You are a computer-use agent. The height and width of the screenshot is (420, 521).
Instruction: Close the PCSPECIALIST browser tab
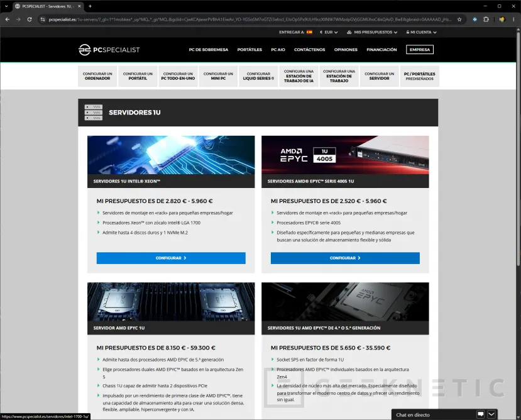(79, 6)
